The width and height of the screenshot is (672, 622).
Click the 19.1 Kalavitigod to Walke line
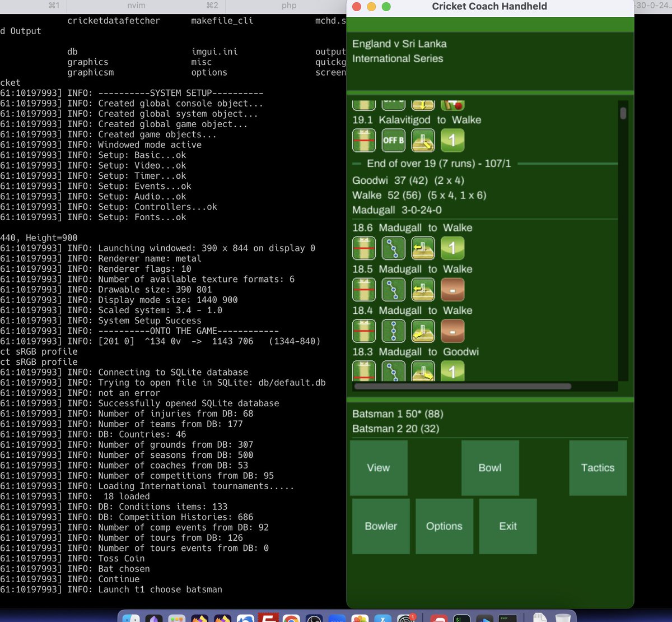417,120
